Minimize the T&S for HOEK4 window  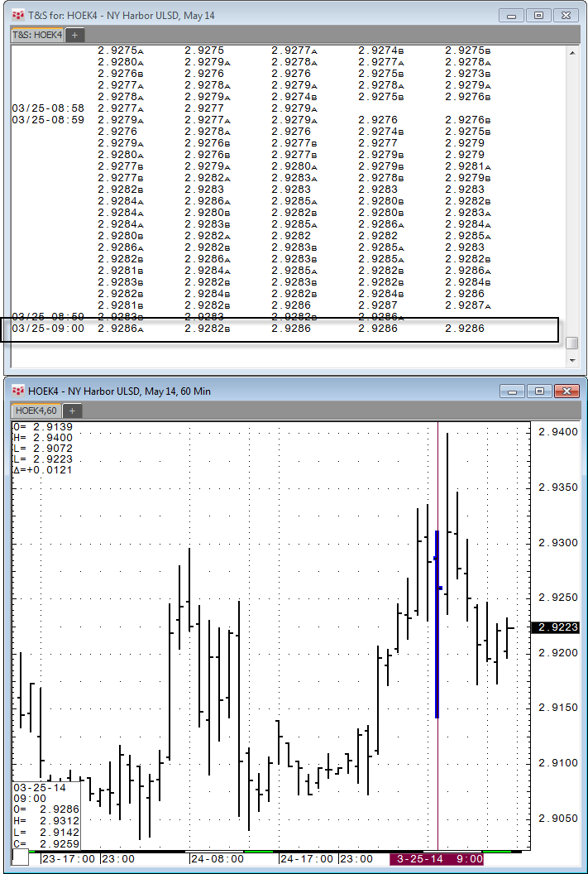point(512,15)
